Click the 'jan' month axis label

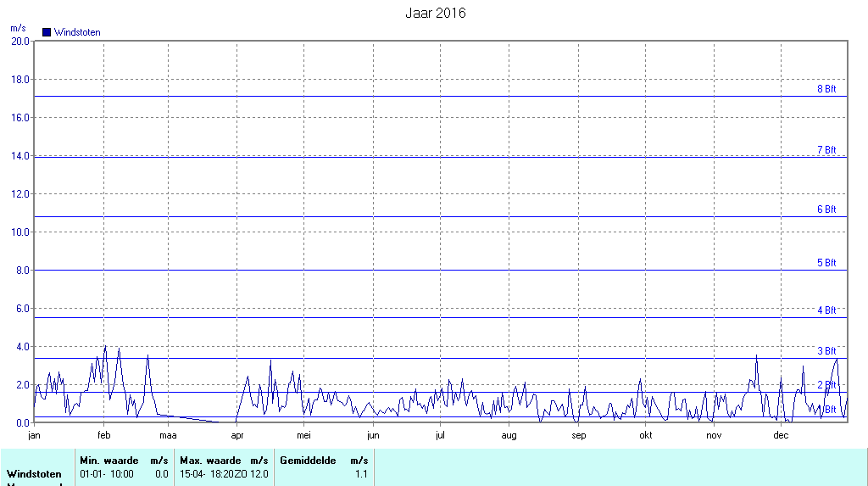35,436
